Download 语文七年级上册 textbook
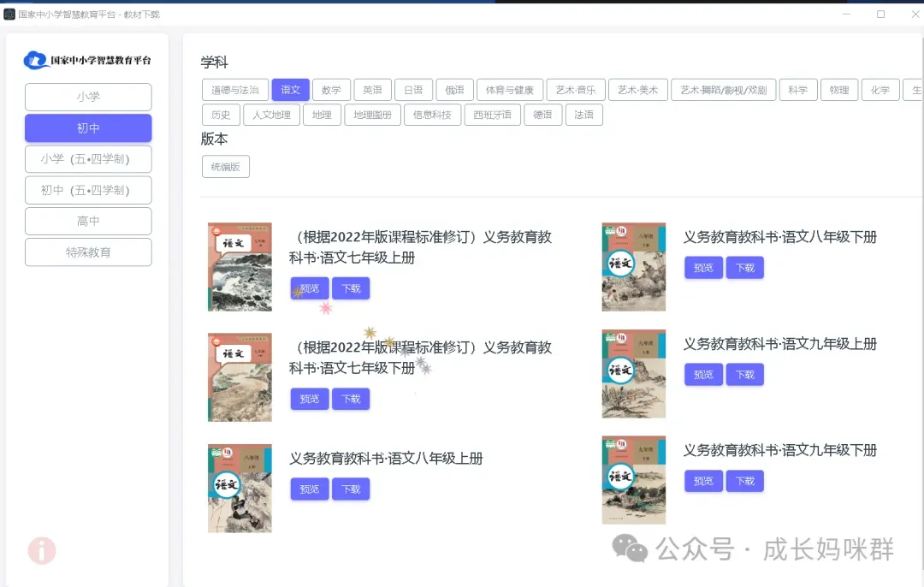The width and height of the screenshot is (924, 587). click(351, 288)
